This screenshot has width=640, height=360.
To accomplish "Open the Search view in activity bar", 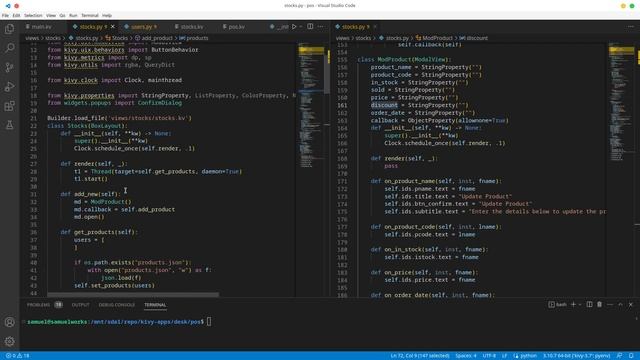I will click(x=9, y=48).
